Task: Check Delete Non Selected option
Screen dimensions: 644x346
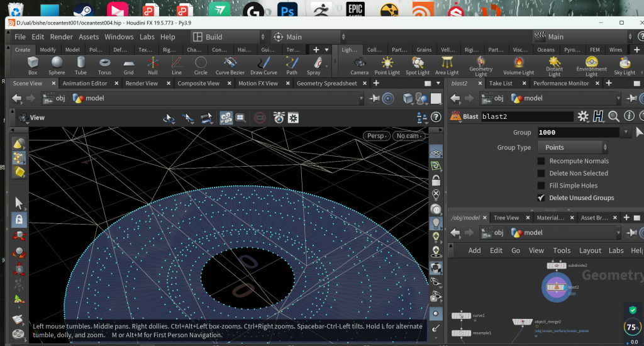Action: 541,174
